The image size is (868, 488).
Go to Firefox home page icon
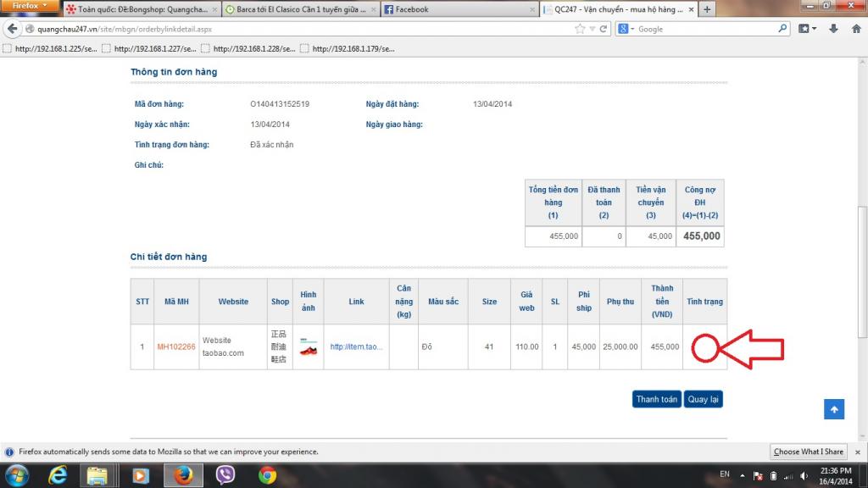tap(855, 29)
